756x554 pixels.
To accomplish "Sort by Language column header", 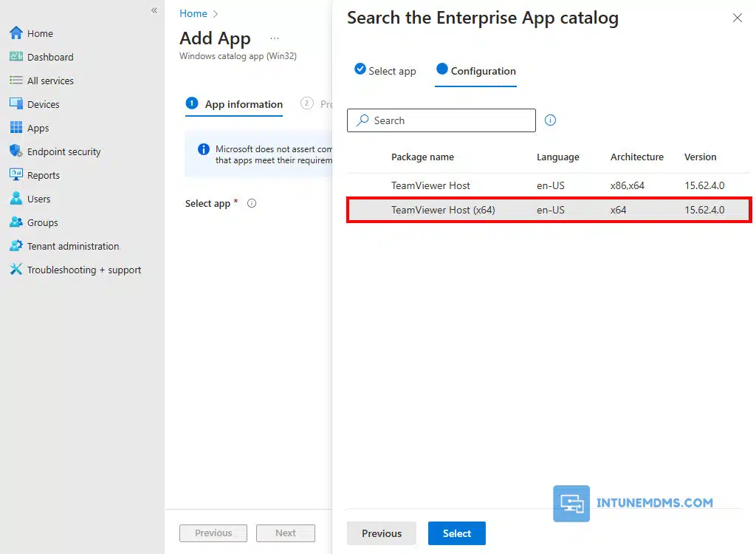I will pos(558,157).
